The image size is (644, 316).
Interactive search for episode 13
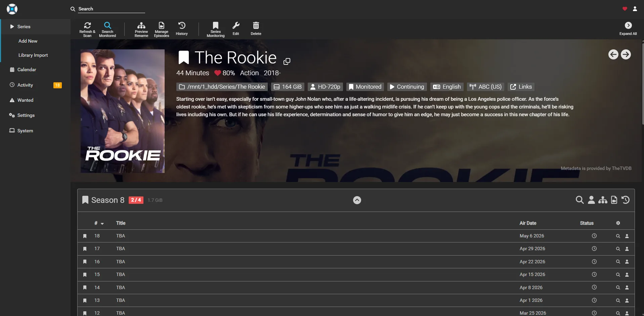(x=627, y=301)
